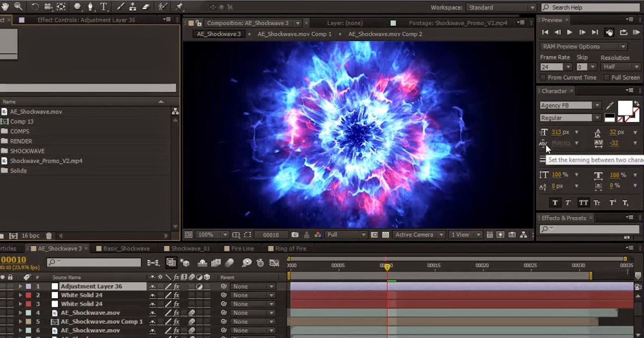Select the Eraser tool

click(x=146, y=7)
